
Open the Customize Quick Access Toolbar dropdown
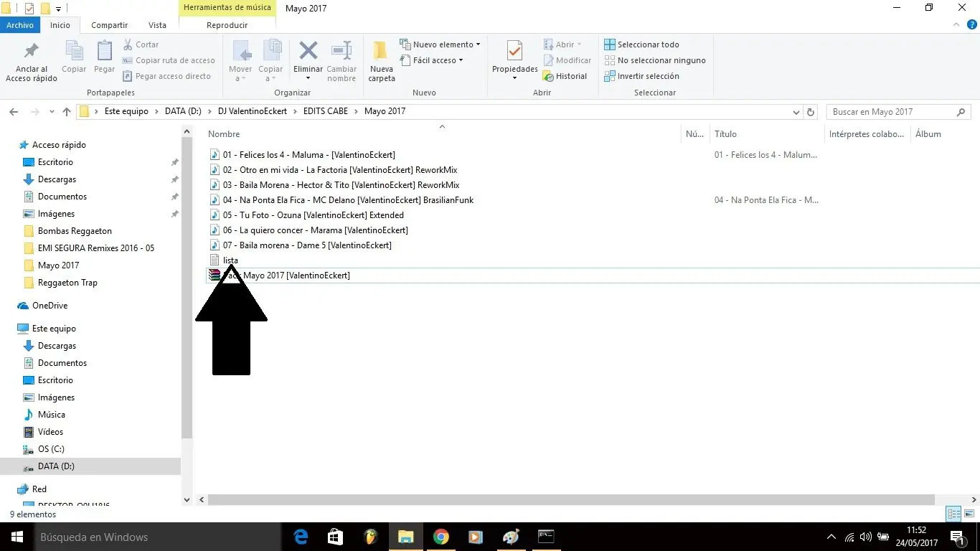[x=58, y=9]
